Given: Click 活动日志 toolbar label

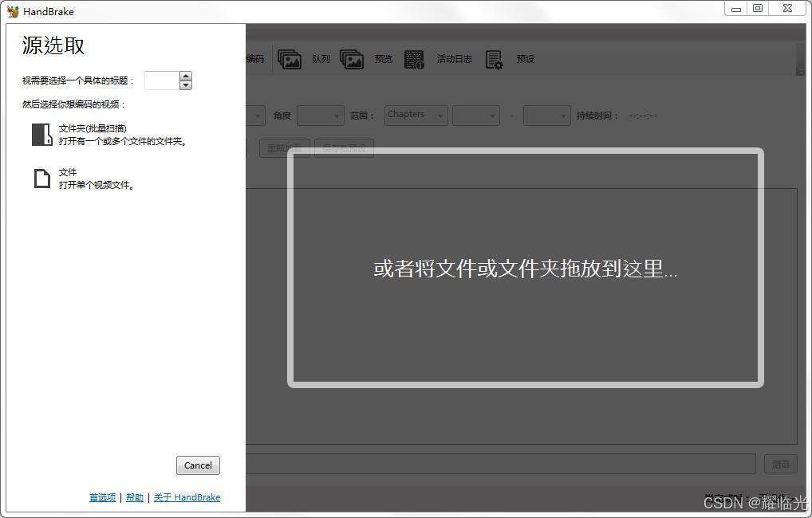Looking at the screenshot, I should coord(454,59).
